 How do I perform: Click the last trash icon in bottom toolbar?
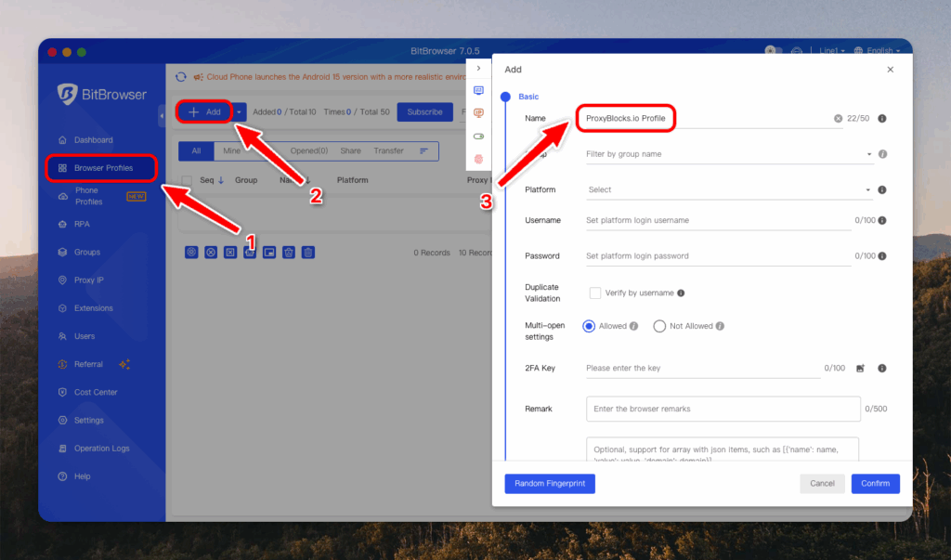pyautogui.click(x=308, y=253)
